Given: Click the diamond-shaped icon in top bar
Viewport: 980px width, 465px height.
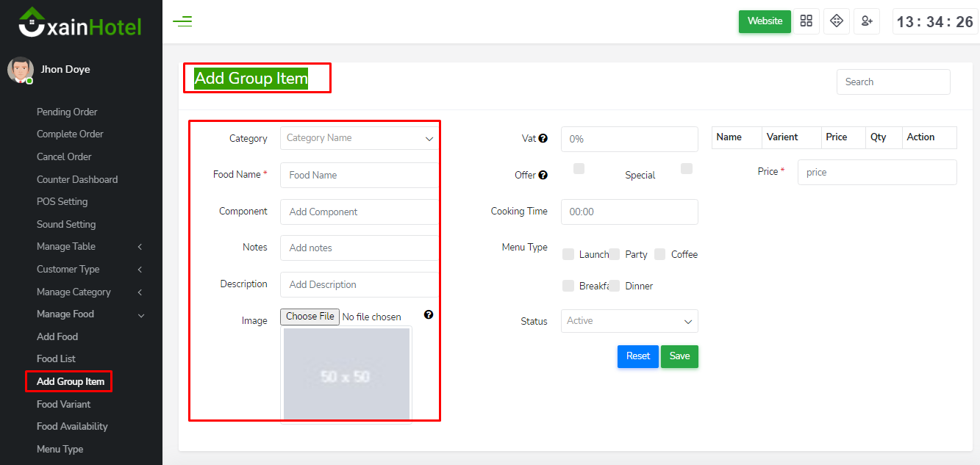Looking at the screenshot, I should point(836,21).
